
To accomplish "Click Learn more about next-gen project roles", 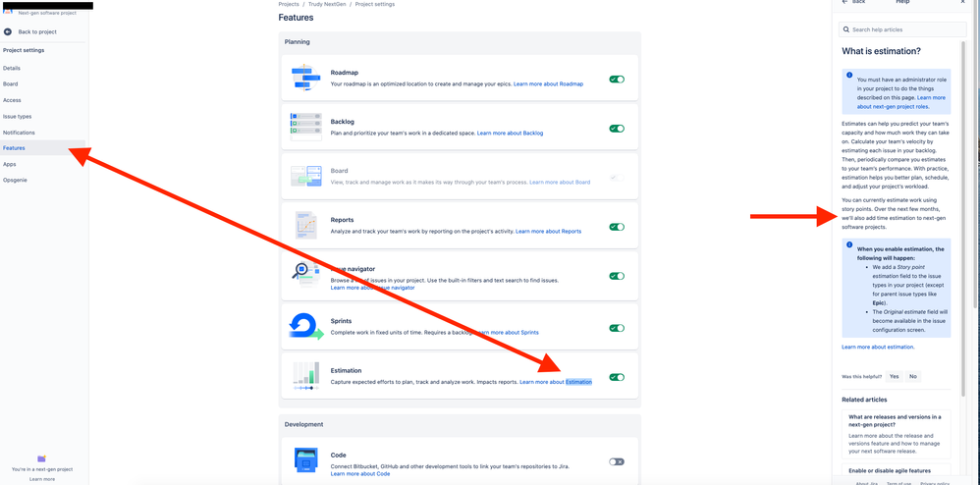I will tap(901, 102).
